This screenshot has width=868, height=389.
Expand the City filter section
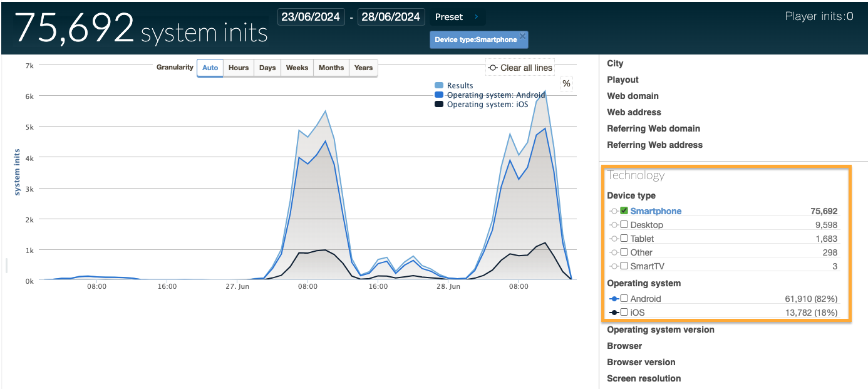coord(615,63)
